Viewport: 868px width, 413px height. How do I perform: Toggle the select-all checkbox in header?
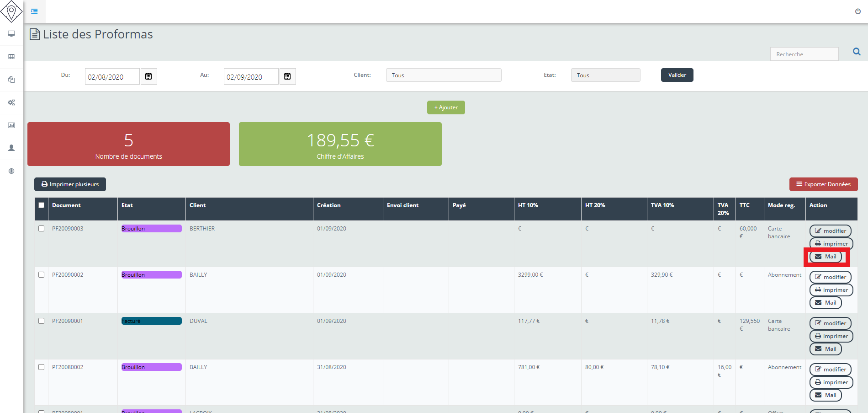point(42,205)
